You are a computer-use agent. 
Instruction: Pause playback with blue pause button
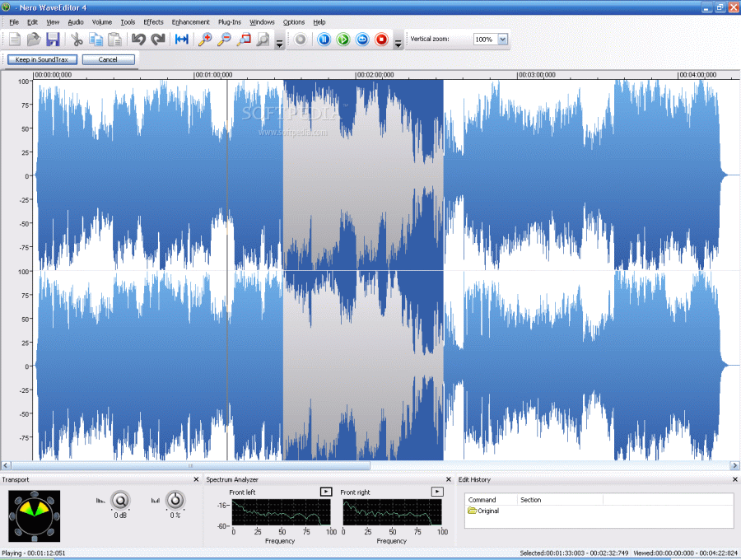point(324,40)
